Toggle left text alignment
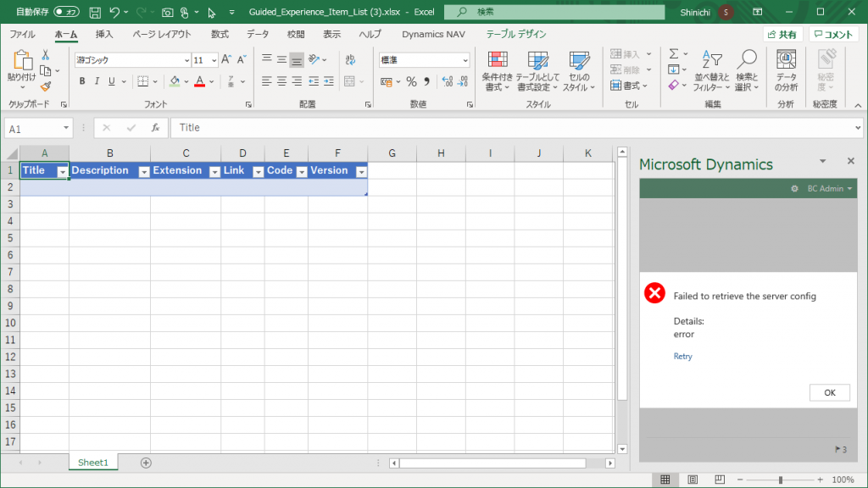This screenshot has height=488, width=868. point(266,82)
